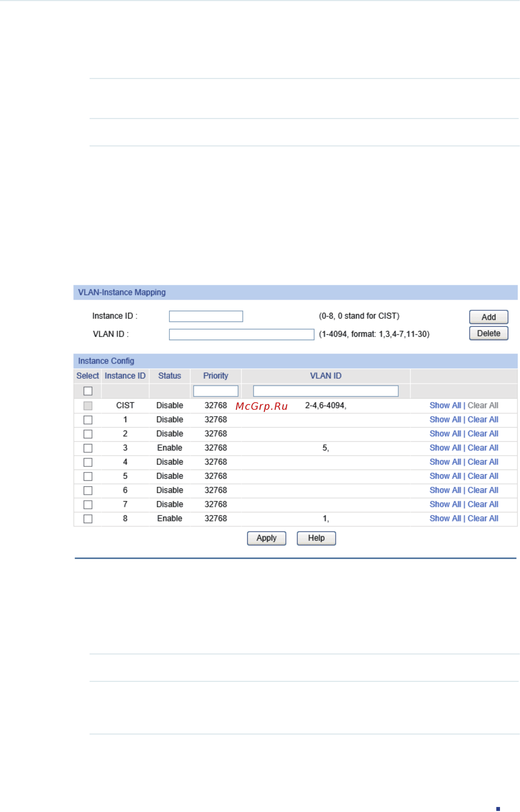Click the Priority column header
The width and height of the screenshot is (520, 812).
[216, 376]
